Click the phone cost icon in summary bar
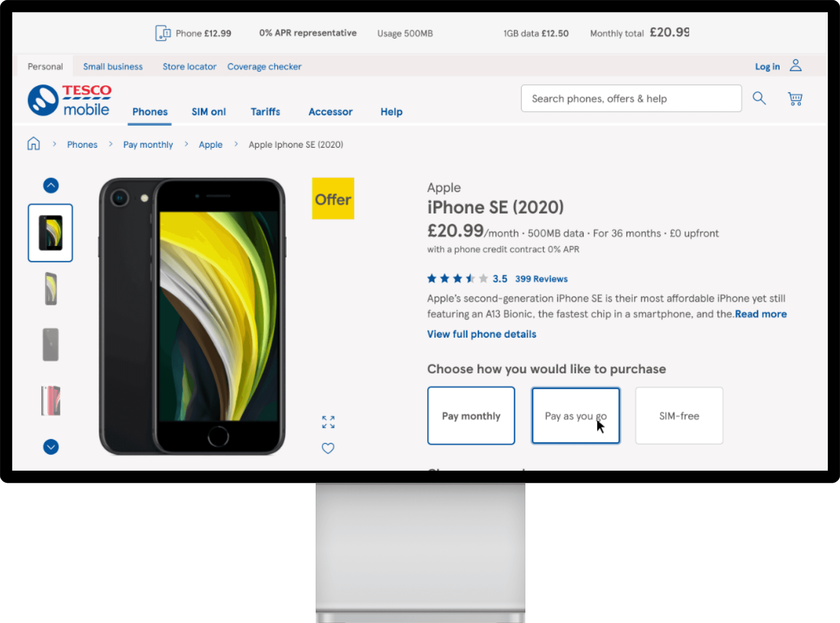This screenshot has height=623, width=840. pyautogui.click(x=163, y=33)
